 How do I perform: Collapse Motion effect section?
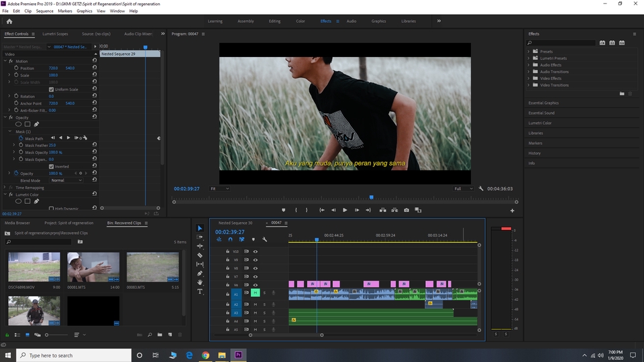(5, 61)
